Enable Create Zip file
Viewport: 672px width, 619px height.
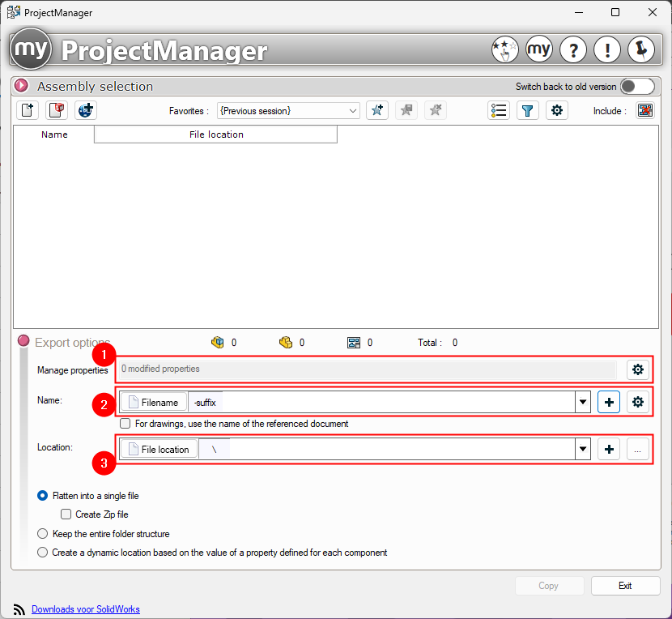click(x=66, y=514)
